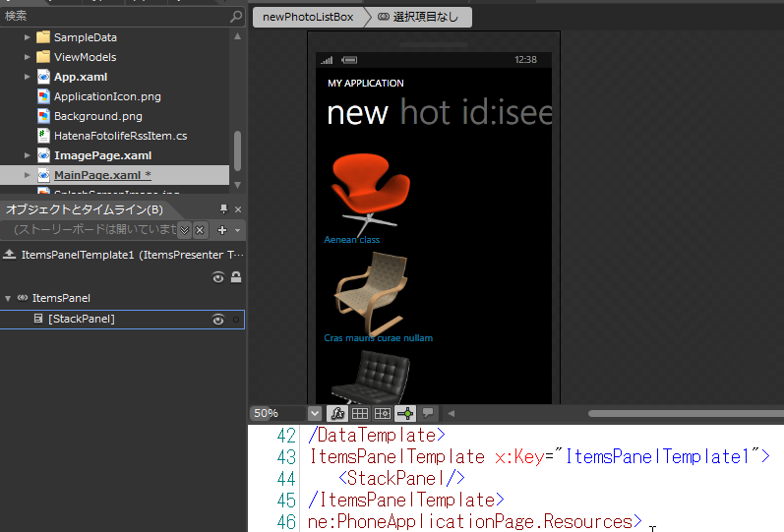The width and height of the screenshot is (784, 532).
Task: Return scope via ItemsPanelTemplate1 up icon
Action: click(x=9, y=255)
